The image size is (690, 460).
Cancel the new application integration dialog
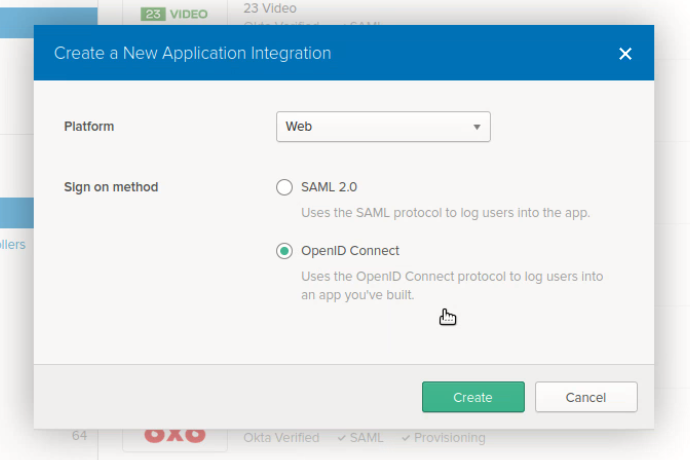pos(586,397)
